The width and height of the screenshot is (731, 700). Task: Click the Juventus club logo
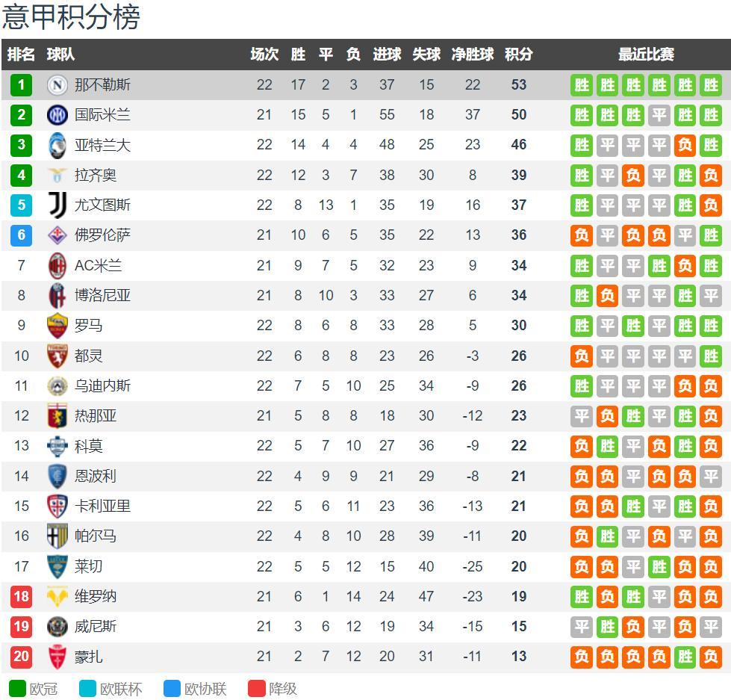pyautogui.click(x=57, y=205)
